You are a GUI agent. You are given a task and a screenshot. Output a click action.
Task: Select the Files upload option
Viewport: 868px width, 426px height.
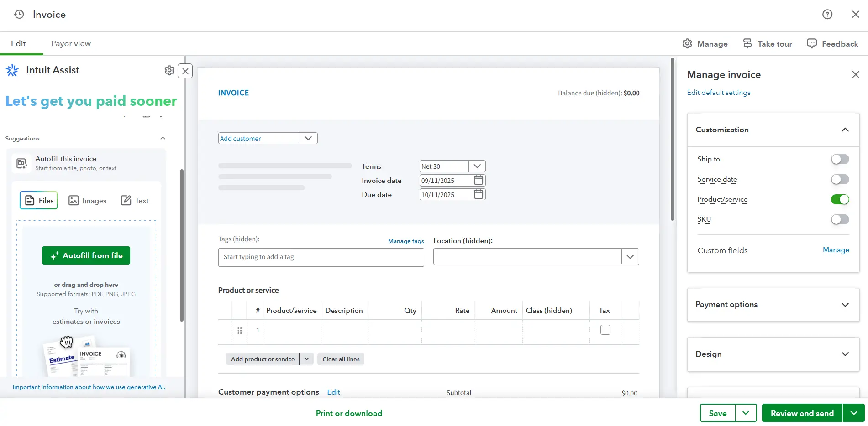point(38,200)
